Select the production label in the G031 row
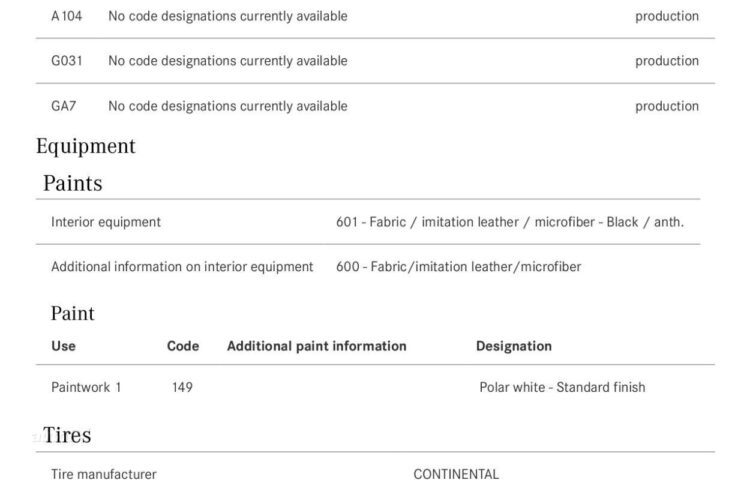This screenshot has height=480, width=750. [666, 61]
